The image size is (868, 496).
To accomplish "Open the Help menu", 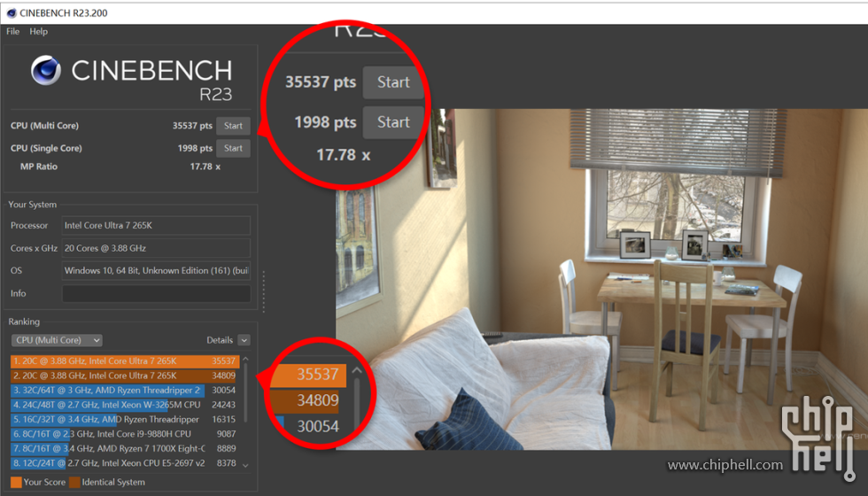I will pos(38,32).
